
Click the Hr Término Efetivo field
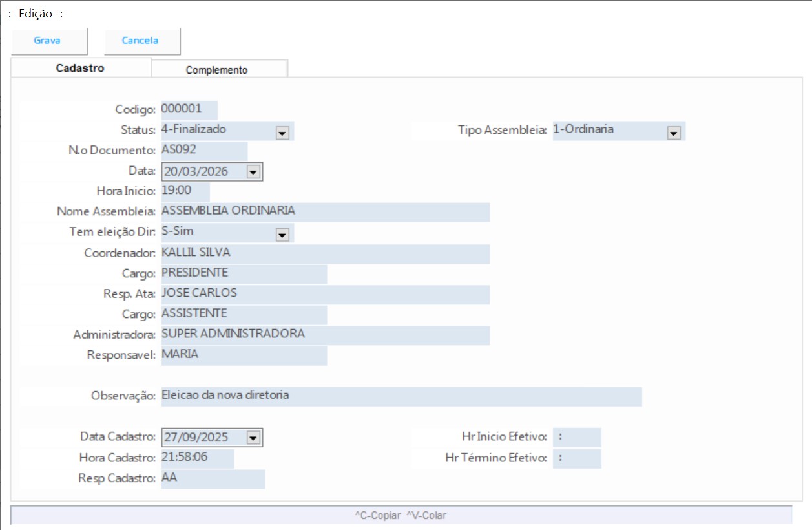[576, 458]
